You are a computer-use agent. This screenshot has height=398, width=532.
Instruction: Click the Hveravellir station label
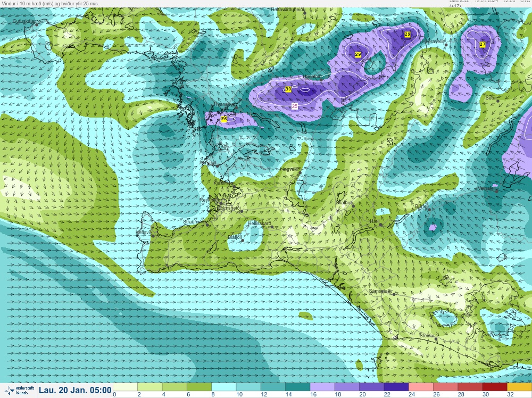click(433, 42)
